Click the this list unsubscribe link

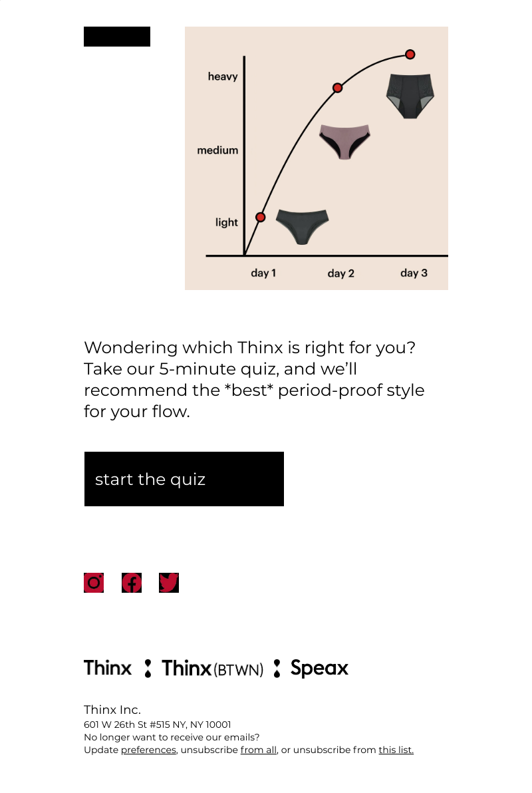[x=396, y=750]
